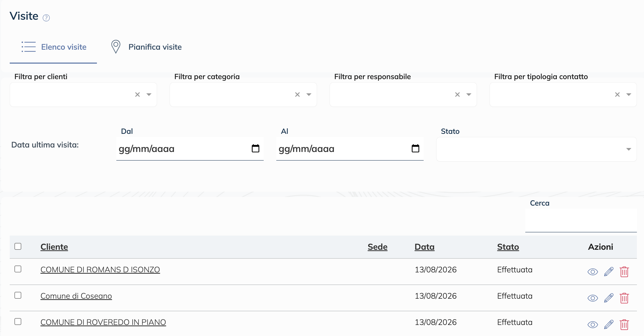The height and width of the screenshot is (336, 644).
Task: View the COMUNE DI ROMANS D ISONZO visit
Action: click(593, 272)
